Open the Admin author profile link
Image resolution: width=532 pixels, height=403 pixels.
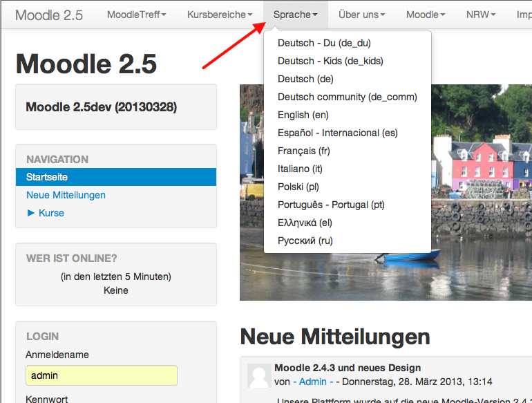click(x=313, y=382)
